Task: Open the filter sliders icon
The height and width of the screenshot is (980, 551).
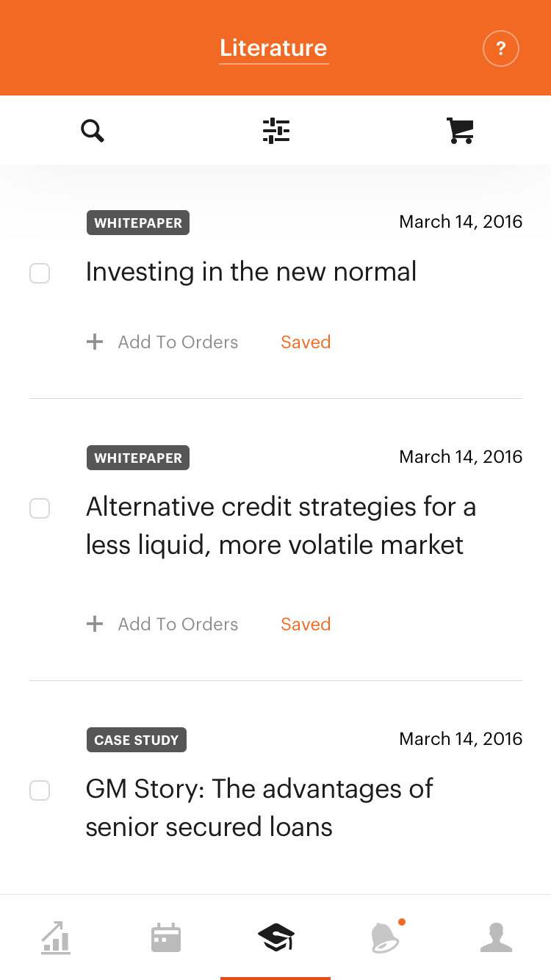Action: point(276,131)
